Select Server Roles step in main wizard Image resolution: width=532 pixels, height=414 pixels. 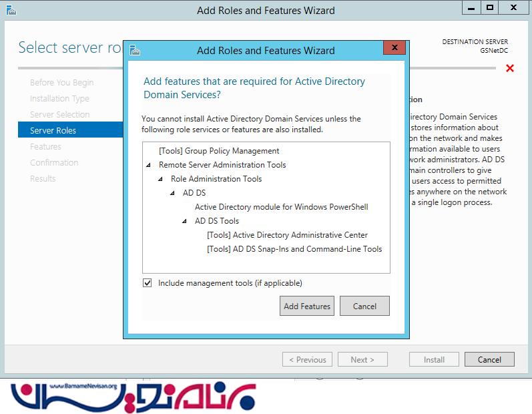70,130
